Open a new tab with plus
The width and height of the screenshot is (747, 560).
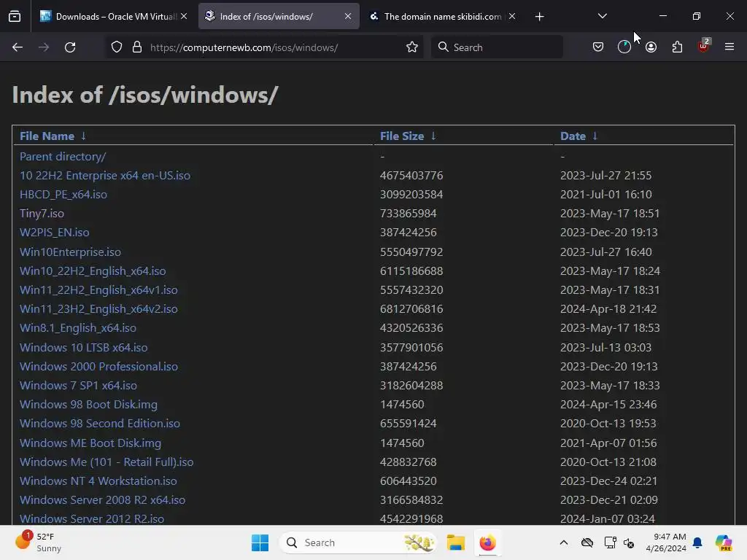539,17
